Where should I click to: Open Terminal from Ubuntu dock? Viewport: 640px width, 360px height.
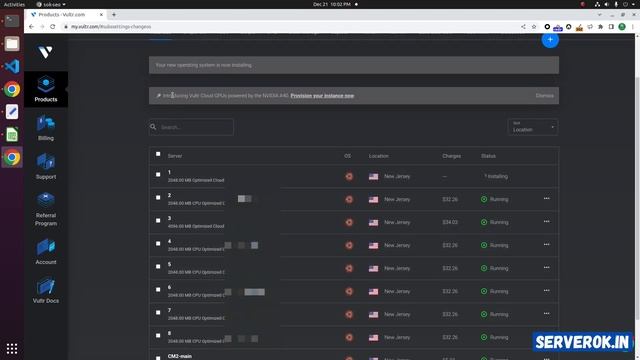12,20
